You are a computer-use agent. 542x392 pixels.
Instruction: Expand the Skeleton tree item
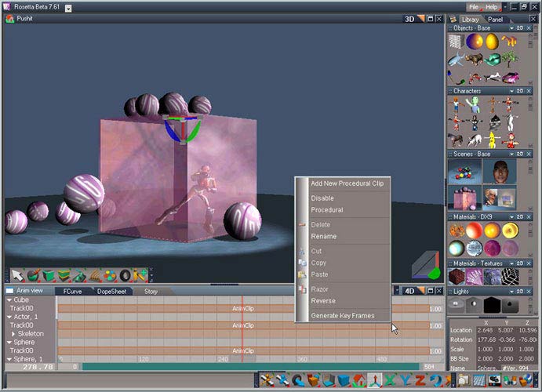[x=13, y=334]
